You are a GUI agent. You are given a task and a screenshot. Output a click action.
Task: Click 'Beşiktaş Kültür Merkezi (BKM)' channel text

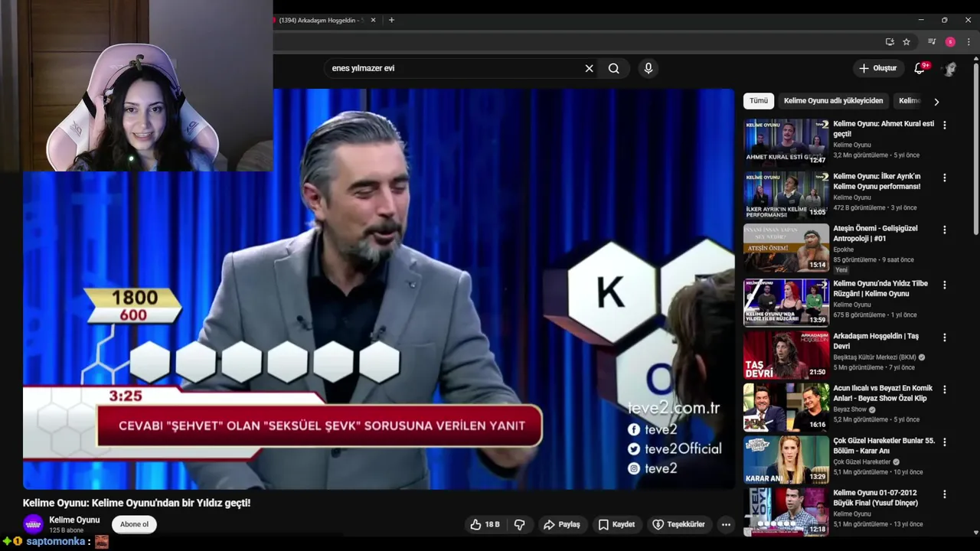[874, 357]
